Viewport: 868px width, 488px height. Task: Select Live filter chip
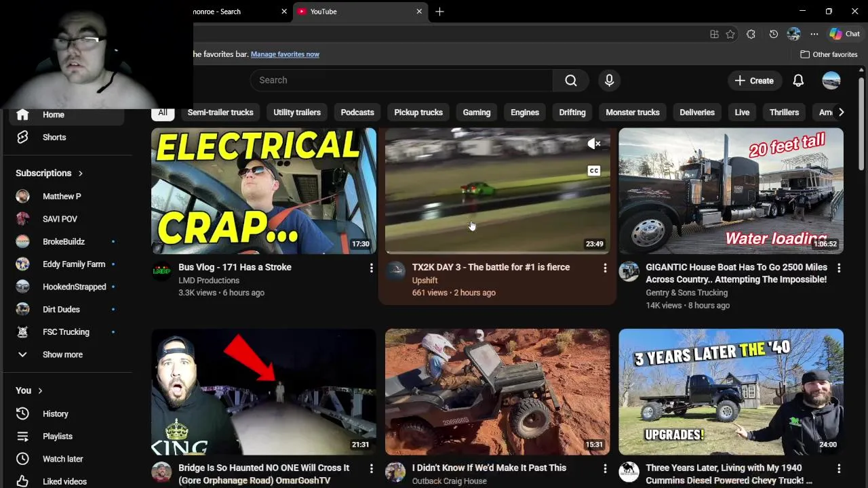742,113
